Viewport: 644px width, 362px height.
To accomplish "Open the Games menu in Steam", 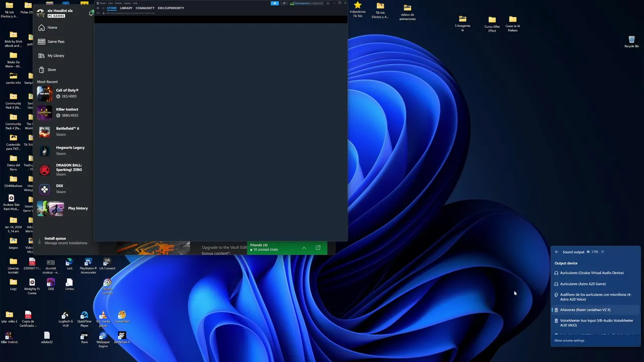I will tap(127, 3).
